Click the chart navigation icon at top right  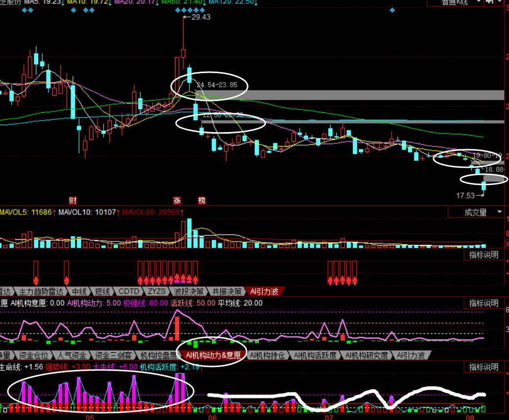(490, 2)
